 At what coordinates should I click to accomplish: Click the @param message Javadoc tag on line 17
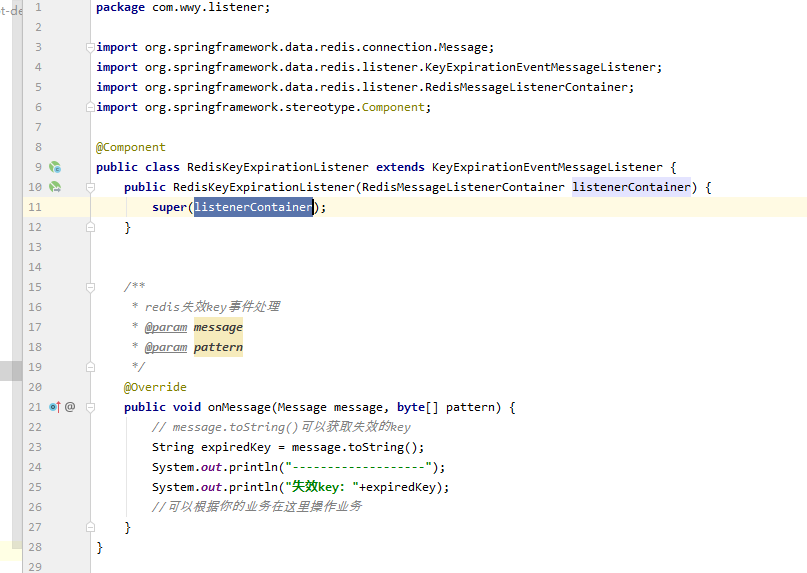(194, 327)
